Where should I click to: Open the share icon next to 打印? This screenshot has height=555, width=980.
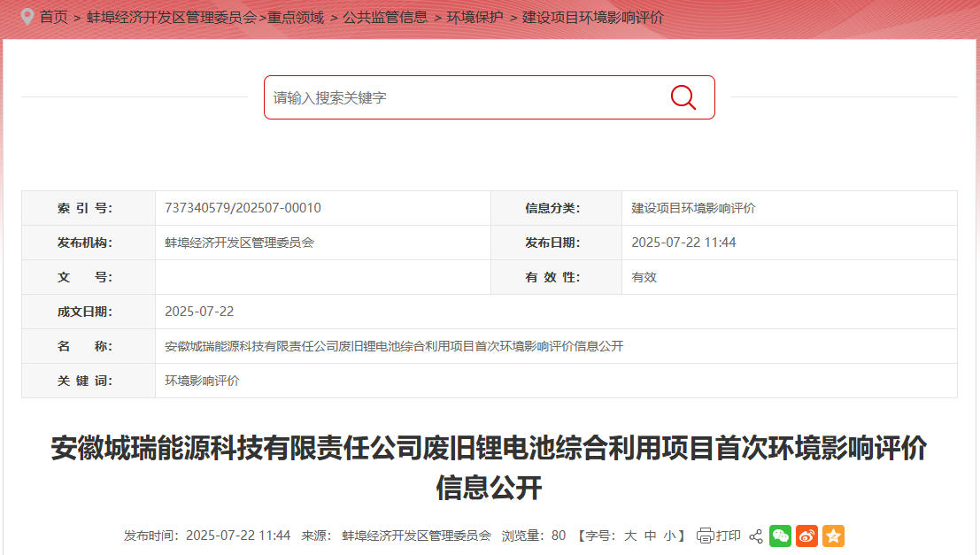tap(755, 536)
